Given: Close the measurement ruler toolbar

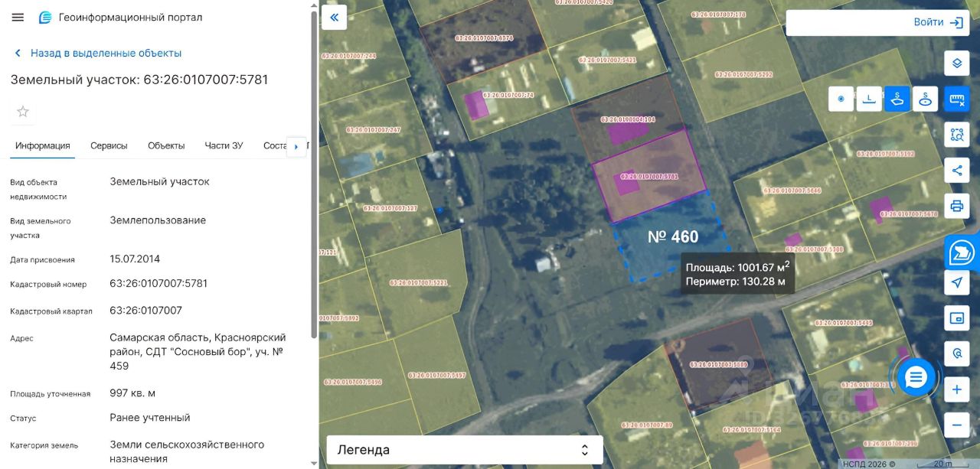Looking at the screenshot, I should click(x=956, y=99).
